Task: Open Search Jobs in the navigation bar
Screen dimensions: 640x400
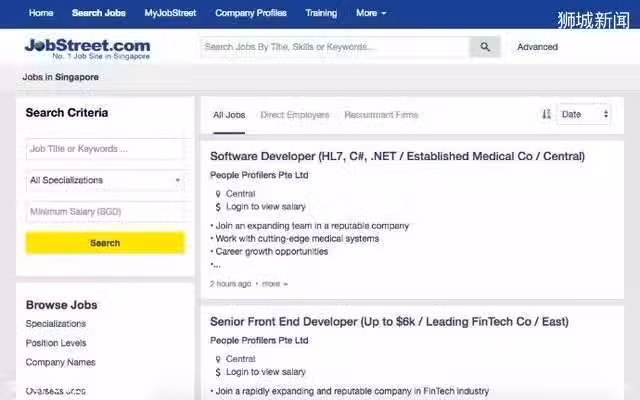Action: point(99,13)
